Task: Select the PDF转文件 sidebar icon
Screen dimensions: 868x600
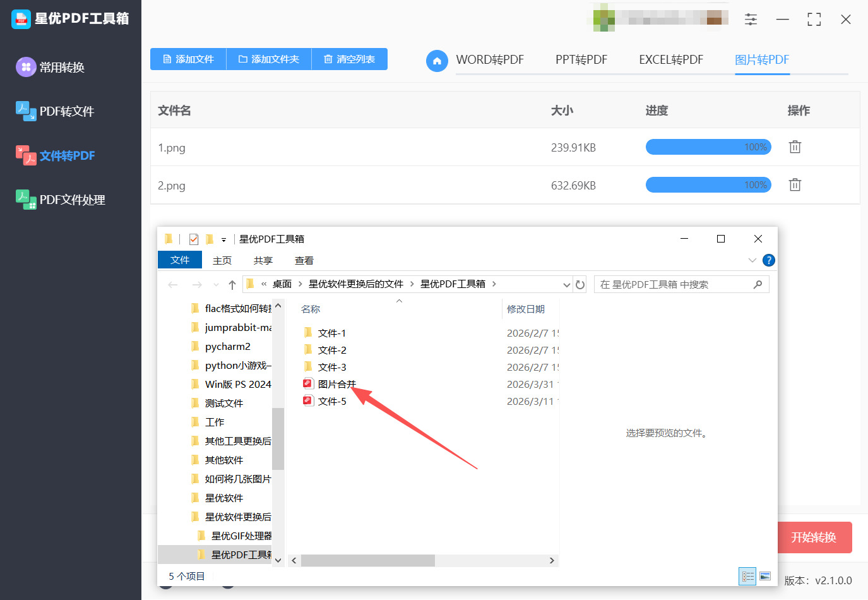Action: (x=26, y=111)
